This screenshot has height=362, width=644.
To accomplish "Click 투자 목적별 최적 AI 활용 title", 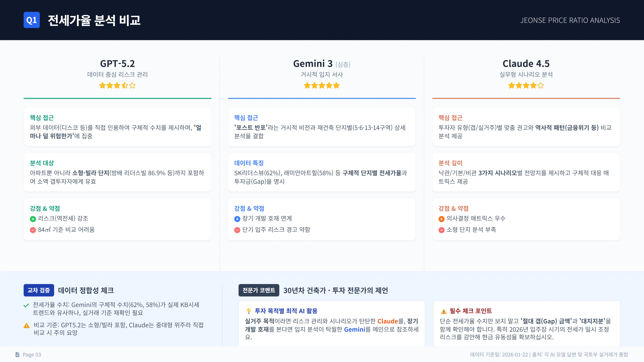I will (x=286, y=311).
